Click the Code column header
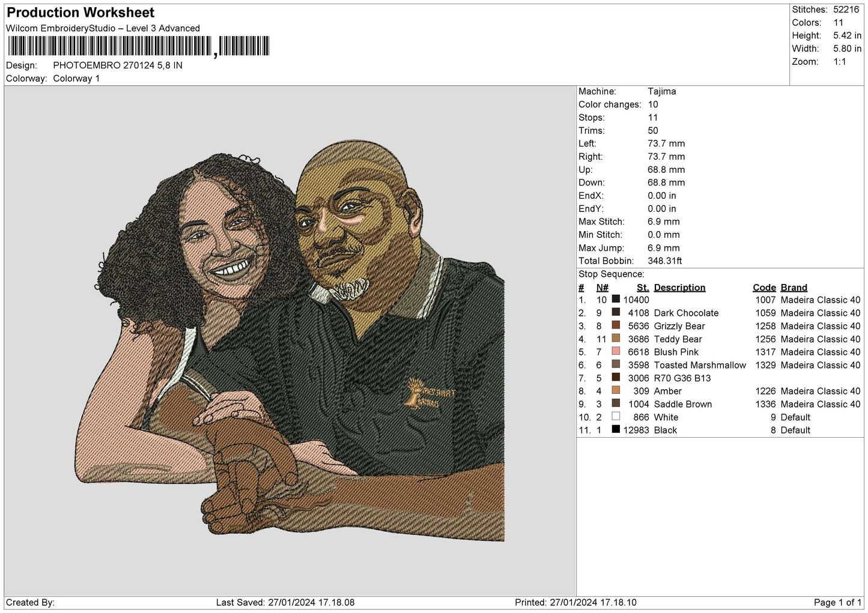Screen dimensions: 868x613 764,288
